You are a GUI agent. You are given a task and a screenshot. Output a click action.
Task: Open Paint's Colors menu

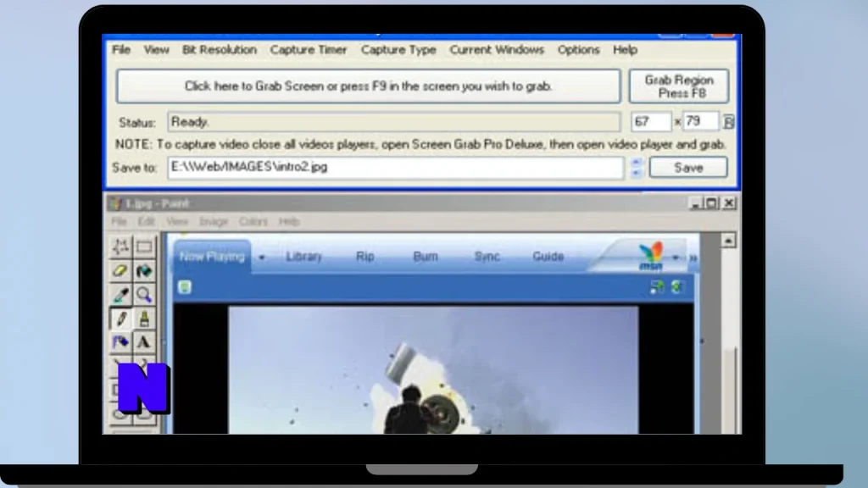pyautogui.click(x=253, y=221)
